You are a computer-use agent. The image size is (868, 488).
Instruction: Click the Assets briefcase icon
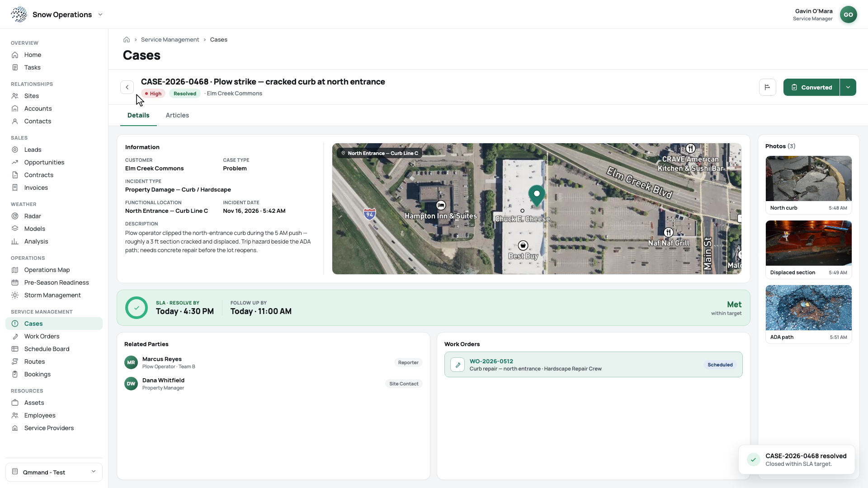tap(15, 403)
